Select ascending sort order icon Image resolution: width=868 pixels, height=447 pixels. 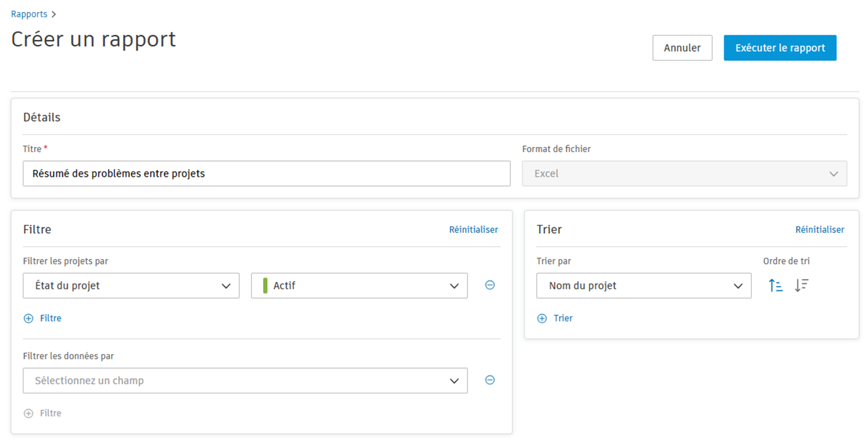click(x=775, y=285)
